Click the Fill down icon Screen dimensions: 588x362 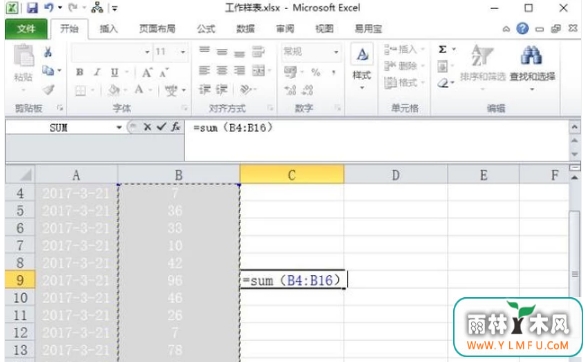tap(442, 67)
